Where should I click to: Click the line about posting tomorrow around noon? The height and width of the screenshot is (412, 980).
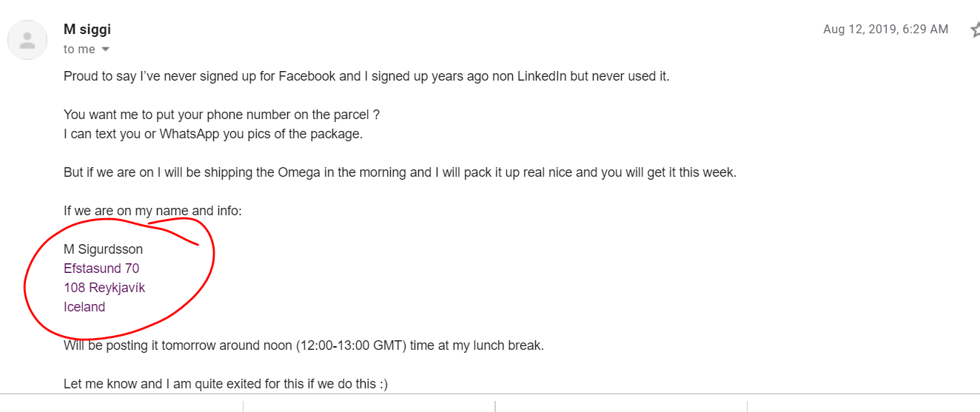[303, 345]
